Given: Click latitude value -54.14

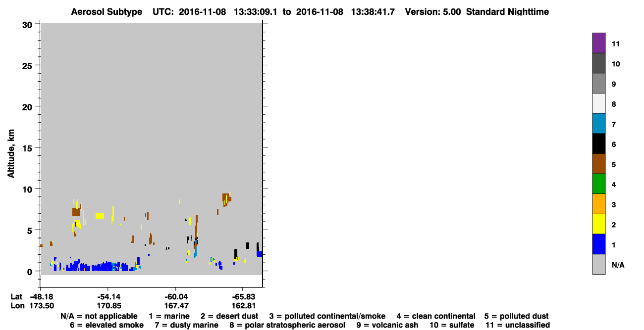Looking at the screenshot, I should (107, 296).
